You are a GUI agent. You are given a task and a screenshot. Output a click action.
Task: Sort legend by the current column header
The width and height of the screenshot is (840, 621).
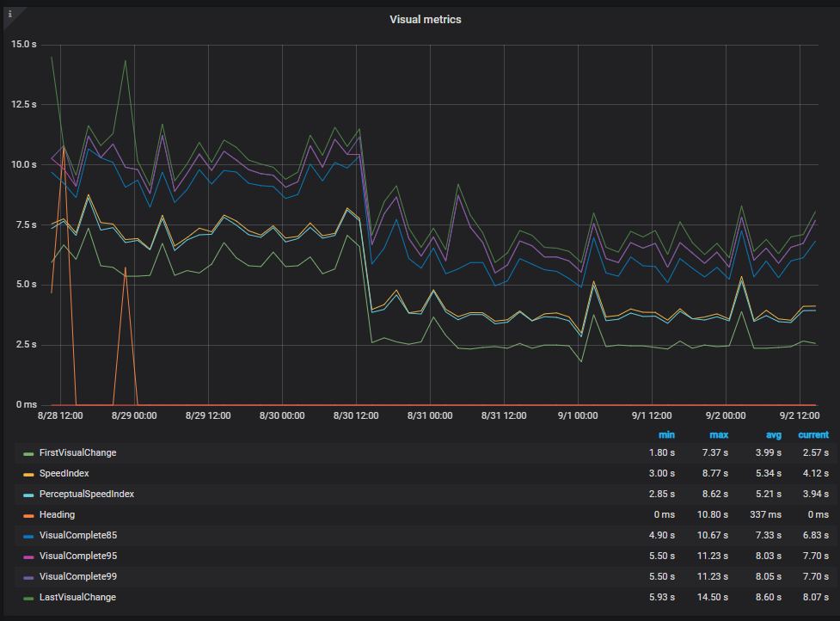813,435
